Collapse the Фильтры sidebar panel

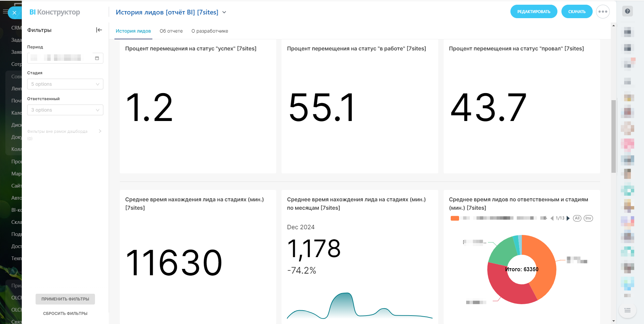[x=99, y=30]
